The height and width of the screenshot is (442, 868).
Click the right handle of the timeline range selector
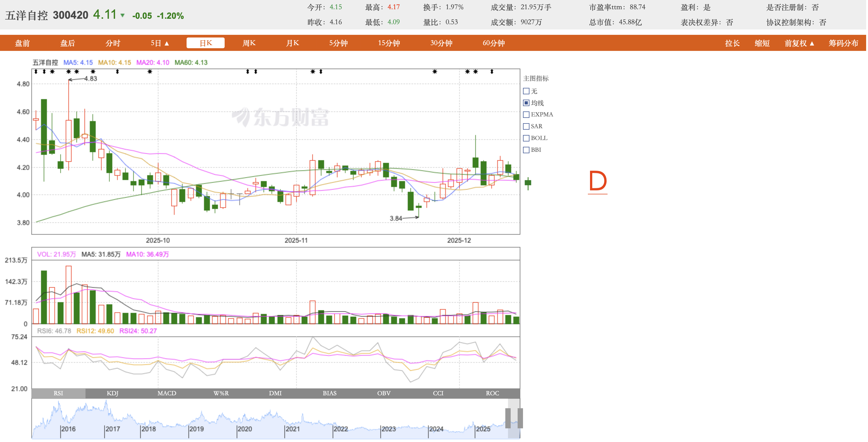(x=520, y=418)
